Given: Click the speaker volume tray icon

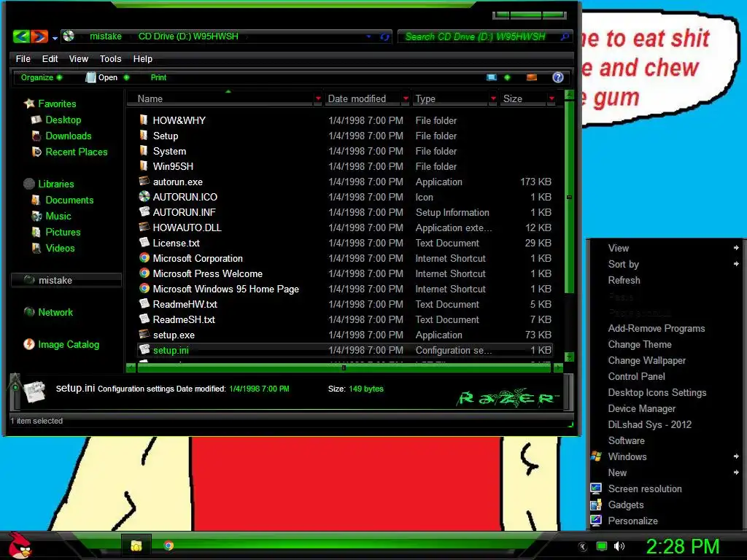Looking at the screenshot, I should tap(619, 546).
